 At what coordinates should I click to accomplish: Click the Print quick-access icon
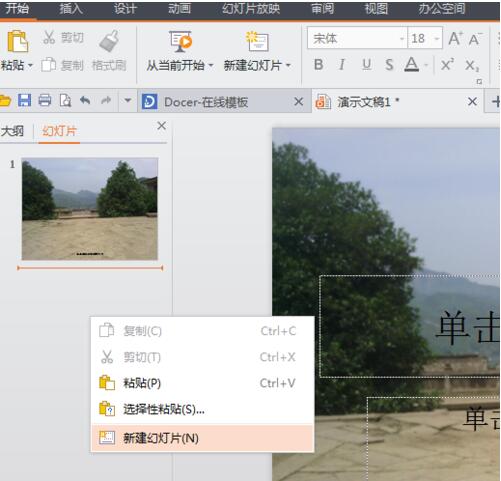(45, 100)
